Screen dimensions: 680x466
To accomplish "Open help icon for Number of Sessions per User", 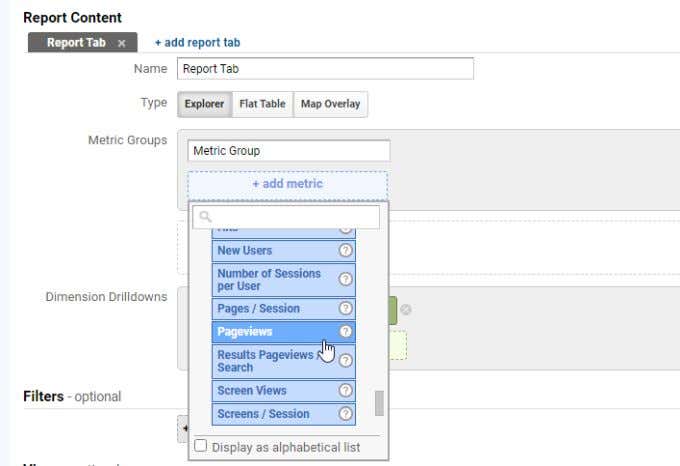I will (x=345, y=279).
